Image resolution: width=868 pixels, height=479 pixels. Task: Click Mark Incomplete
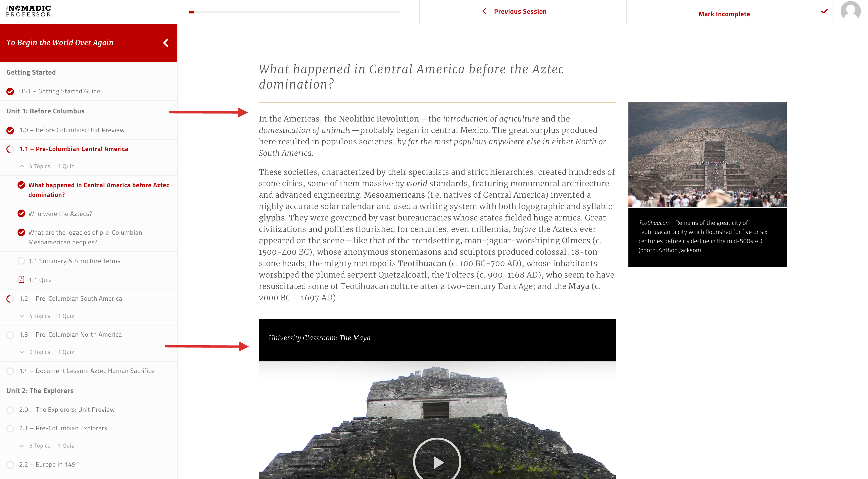(x=724, y=14)
